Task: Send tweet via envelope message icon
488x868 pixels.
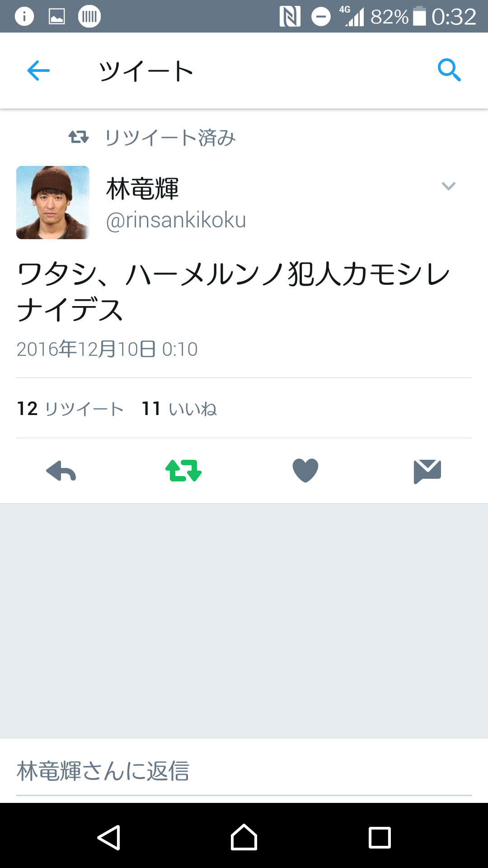Action: click(x=427, y=472)
